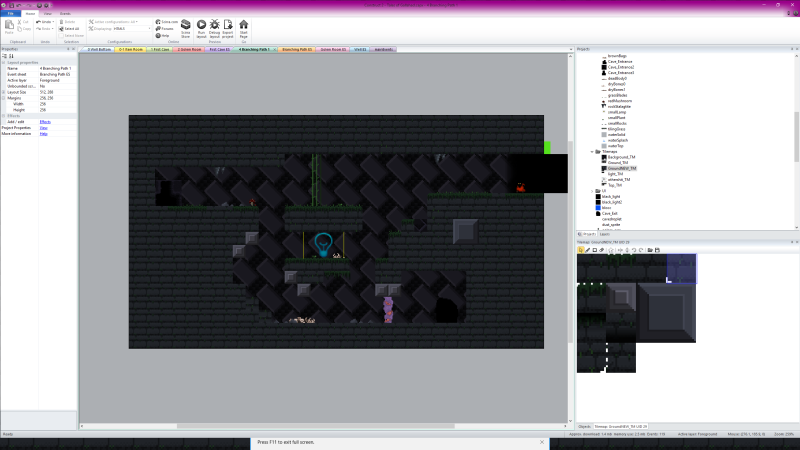The image size is (800, 450).
Task: Click categorized view icon in Properties panel
Action: (x=5, y=56)
